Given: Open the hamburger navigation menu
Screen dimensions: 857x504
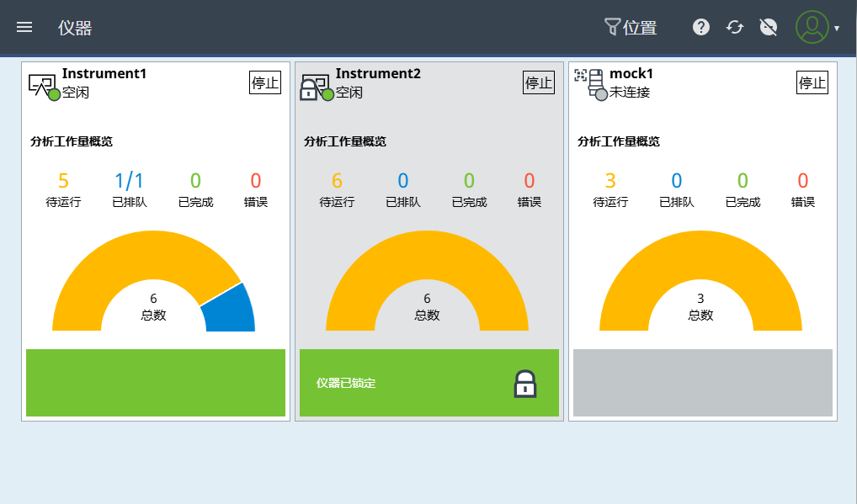Looking at the screenshot, I should pyautogui.click(x=24, y=27).
